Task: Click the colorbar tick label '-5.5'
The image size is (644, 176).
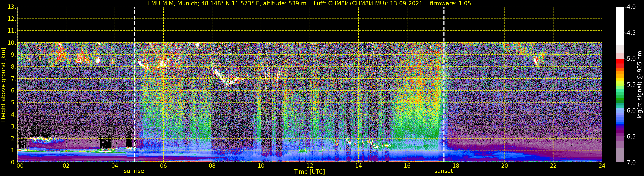Action: [x=630, y=85]
